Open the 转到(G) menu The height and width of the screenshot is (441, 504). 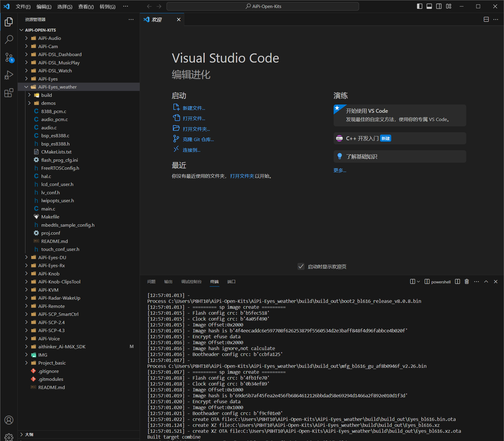pos(107,6)
